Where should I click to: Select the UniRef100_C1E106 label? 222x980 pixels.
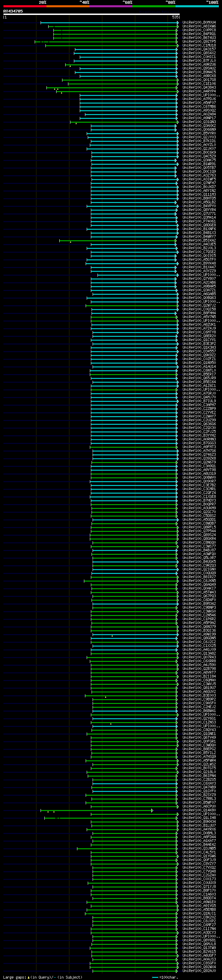[x=199, y=83]
